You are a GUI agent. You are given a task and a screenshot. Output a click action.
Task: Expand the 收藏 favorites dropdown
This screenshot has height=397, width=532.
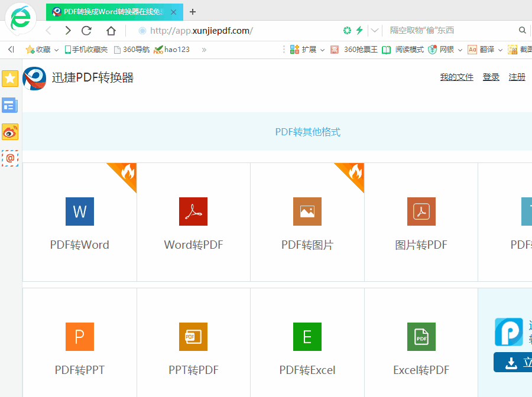(56, 50)
